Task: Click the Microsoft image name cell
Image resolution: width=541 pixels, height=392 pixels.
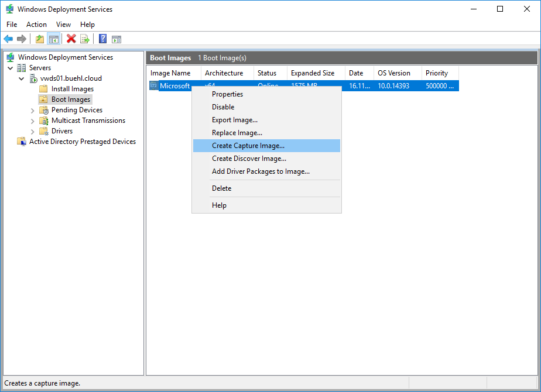Action: tap(175, 86)
